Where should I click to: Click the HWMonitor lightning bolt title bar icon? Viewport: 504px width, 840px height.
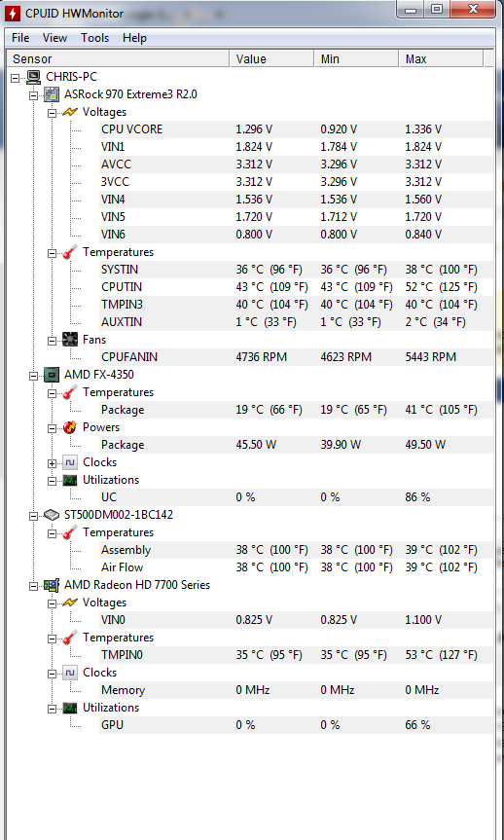[x=13, y=14]
